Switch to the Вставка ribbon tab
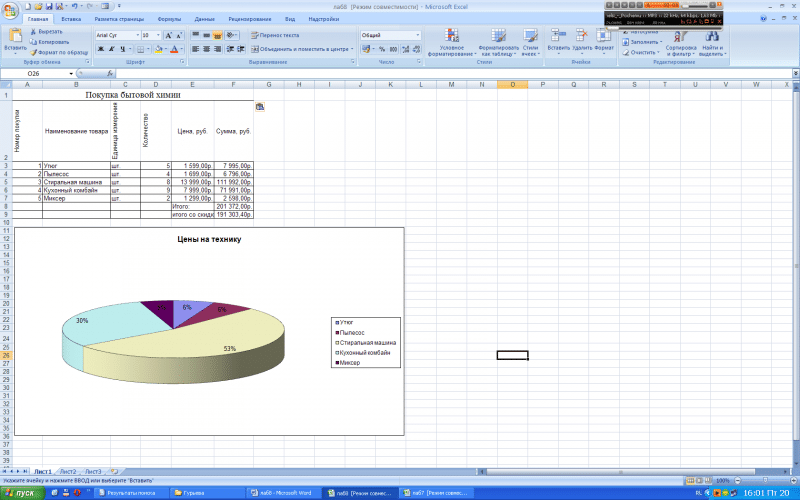This screenshot has width=800, height=500. (71, 19)
